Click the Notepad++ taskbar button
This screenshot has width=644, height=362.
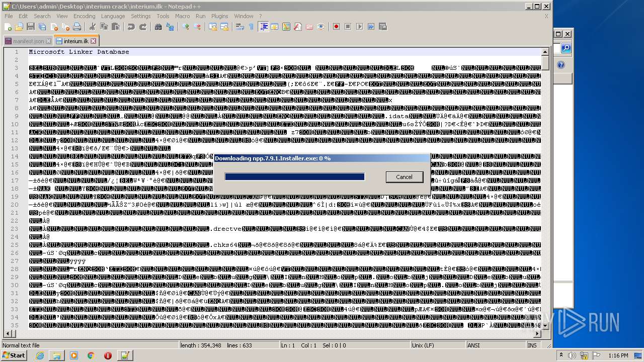click(x=125, y=355)
